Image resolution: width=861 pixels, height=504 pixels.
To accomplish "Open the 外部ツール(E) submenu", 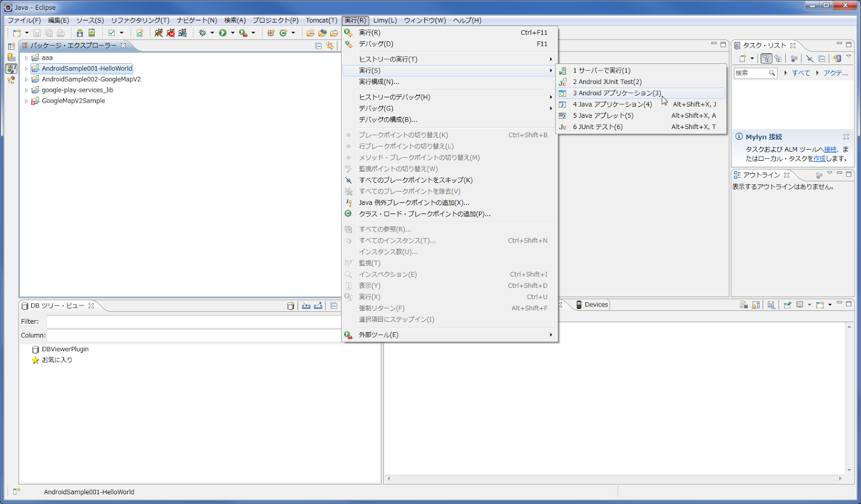I will click(x=449, y=335).
